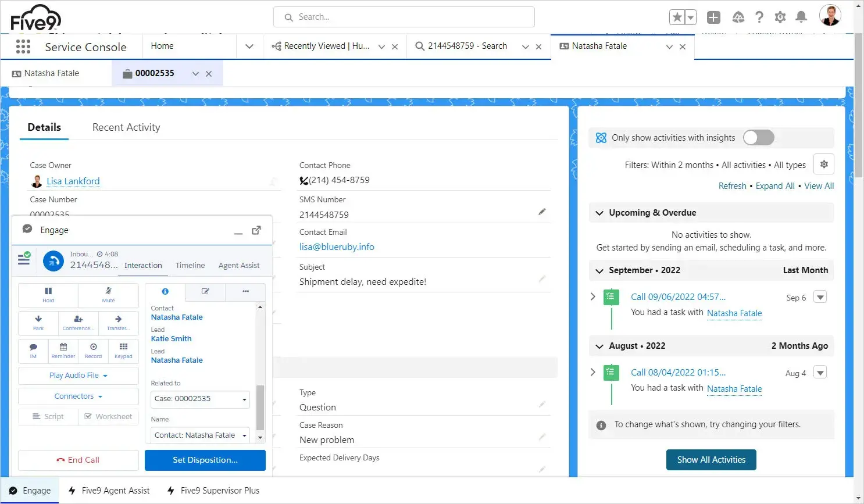This screenshot has height=504, width=864.
Task: Collapse the Upcoming & Overdue section
Action: tap(600, 213)
